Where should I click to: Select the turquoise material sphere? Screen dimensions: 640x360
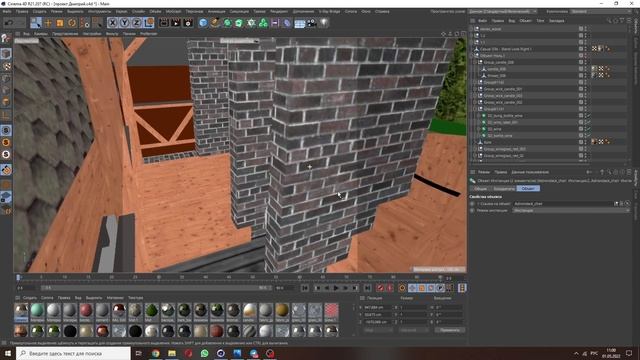[x=37, y=311]
